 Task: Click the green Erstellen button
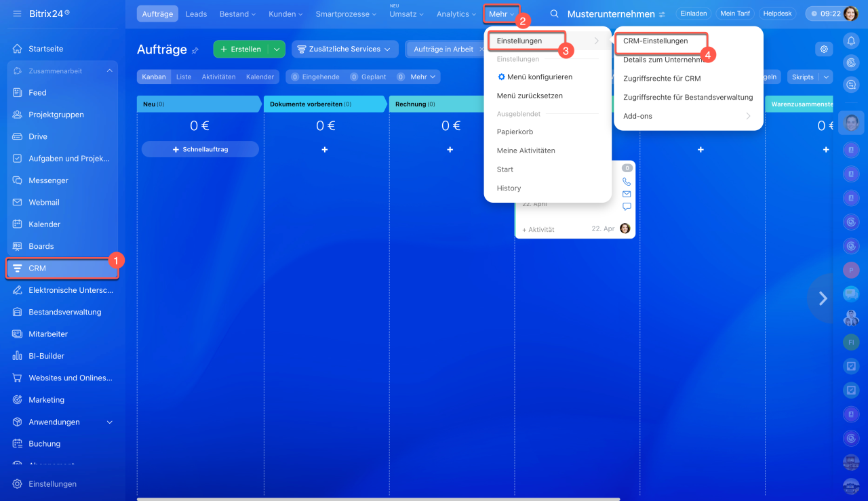tap(241, 49)
